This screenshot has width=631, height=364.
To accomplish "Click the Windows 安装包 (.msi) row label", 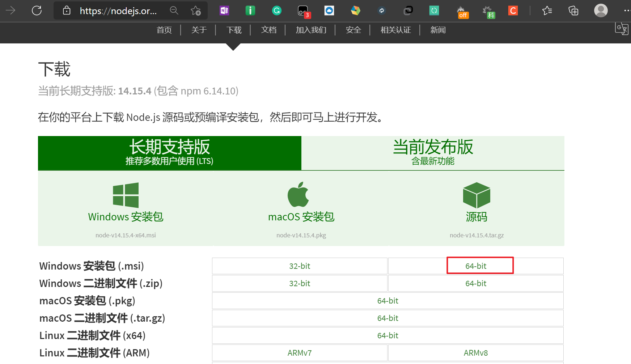I will (92, 266).
